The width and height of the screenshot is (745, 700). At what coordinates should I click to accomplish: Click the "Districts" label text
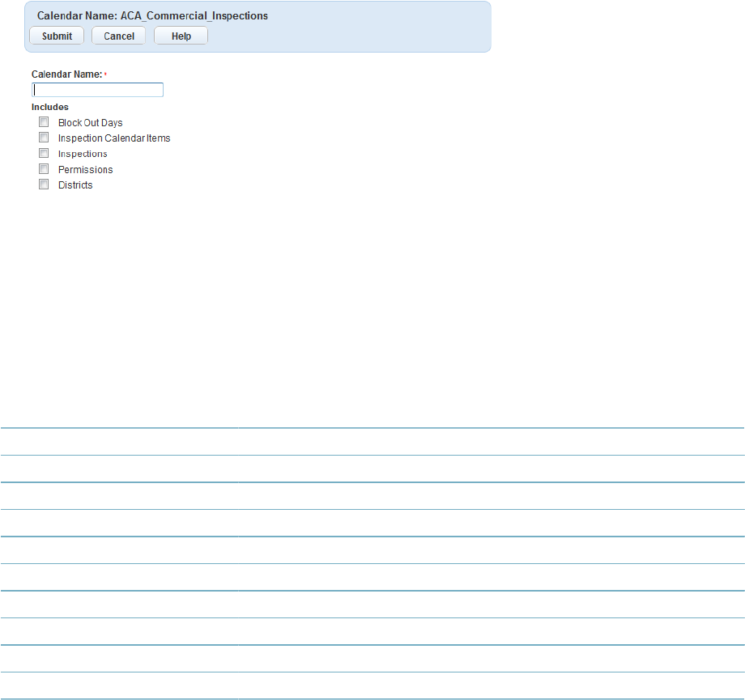click(x=75, y=185)
